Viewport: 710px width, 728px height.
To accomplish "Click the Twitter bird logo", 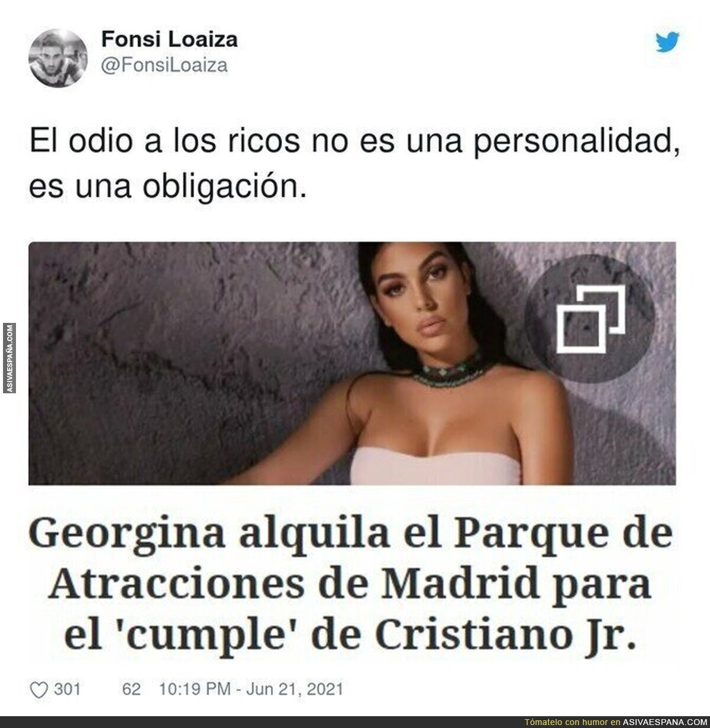I will point(667,41).
